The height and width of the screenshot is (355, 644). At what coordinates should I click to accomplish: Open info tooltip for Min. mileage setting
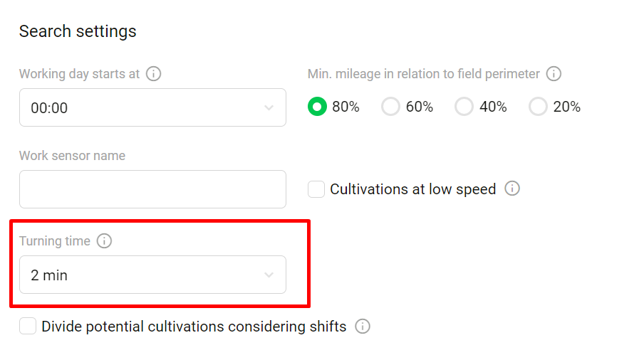(x=554, y=74)
